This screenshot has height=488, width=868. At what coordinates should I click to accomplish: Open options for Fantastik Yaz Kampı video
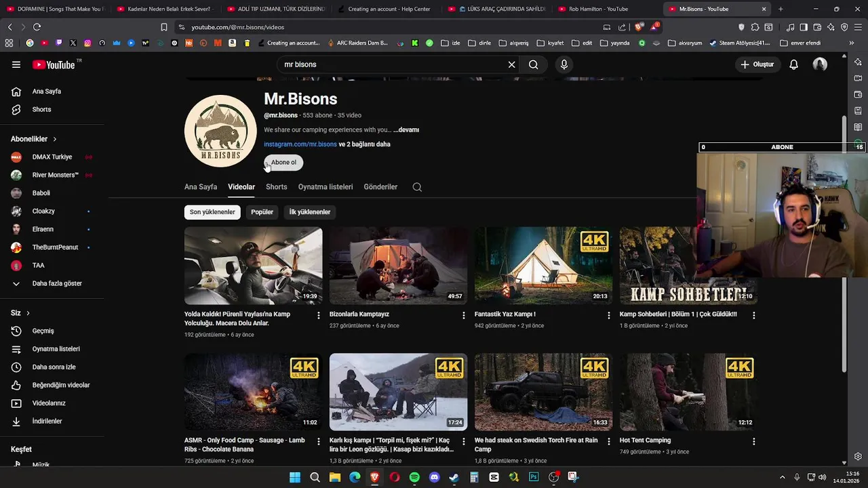tap(609, 315)
